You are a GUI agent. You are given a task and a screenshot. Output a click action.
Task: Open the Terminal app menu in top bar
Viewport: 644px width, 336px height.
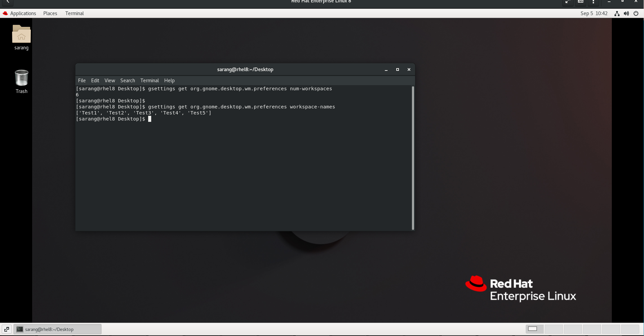[x=74, y=13]
